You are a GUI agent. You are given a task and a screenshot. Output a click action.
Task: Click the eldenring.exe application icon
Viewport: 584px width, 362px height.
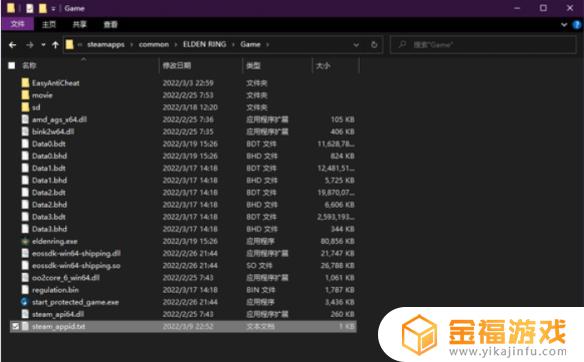click(25, 241)
